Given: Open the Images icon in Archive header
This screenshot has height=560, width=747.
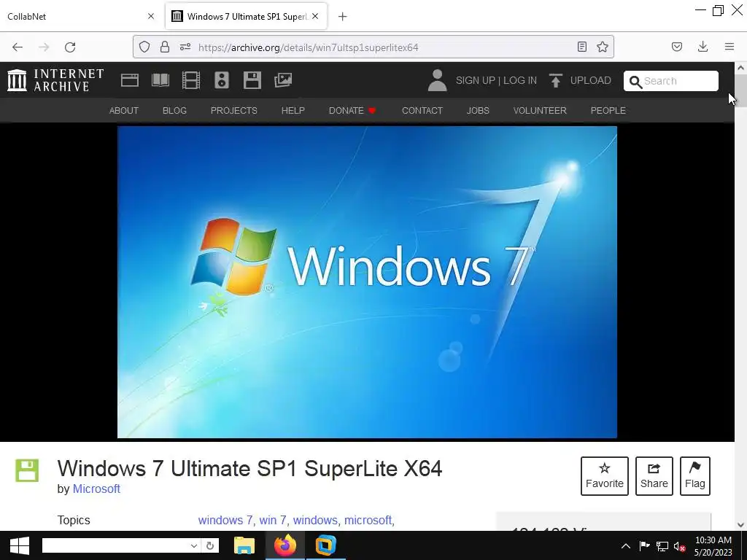Looking at the screenshot, I should pyautogui.click(x=283, y=80).
